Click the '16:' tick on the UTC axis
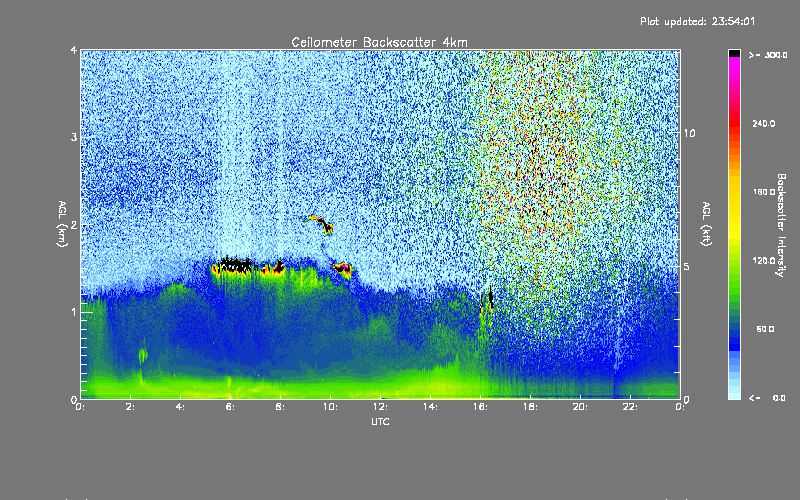Viewport: 800px width, 500px height. [x=480, y=407]
